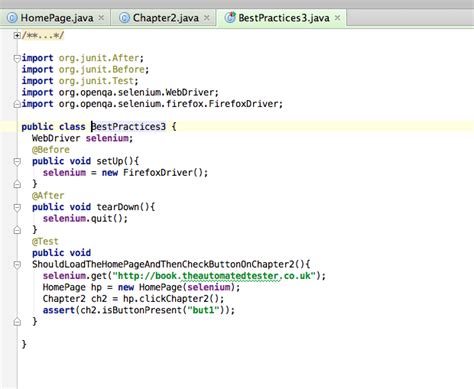
Task: Click the FirefoxDriver import text
Action: coord(168,104)
